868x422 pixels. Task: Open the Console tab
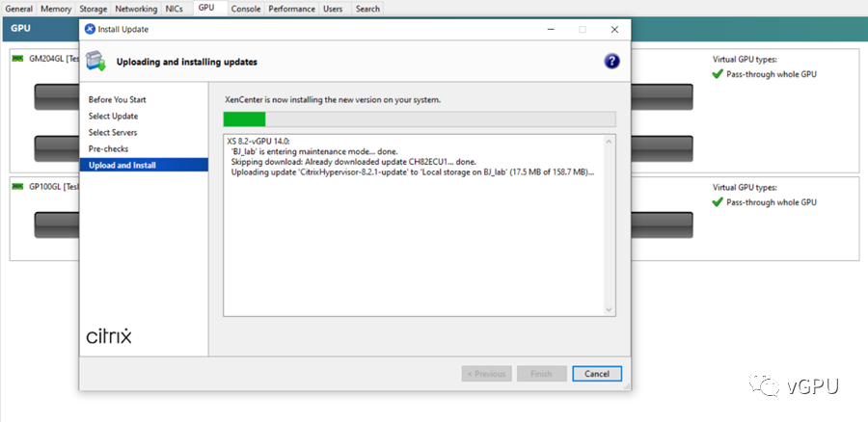coord(246,9)
